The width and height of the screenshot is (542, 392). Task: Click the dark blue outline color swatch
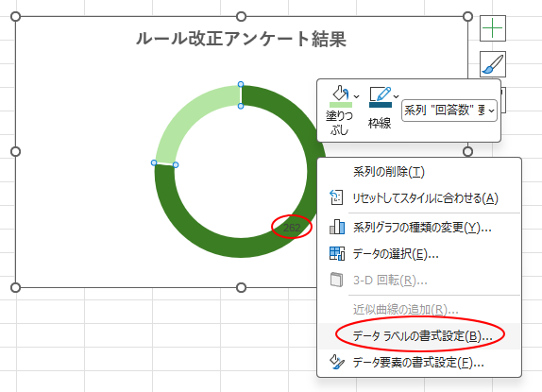381,105
